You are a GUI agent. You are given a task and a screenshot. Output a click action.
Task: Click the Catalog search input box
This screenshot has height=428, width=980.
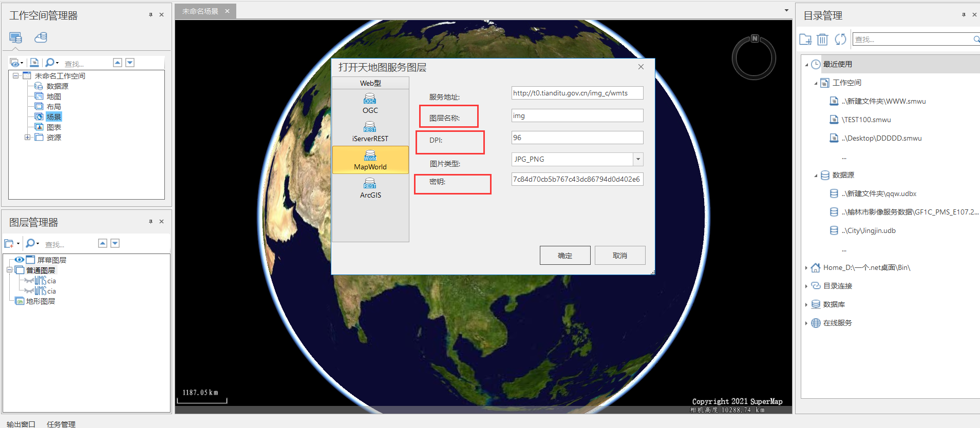click(x=912, y=39)
